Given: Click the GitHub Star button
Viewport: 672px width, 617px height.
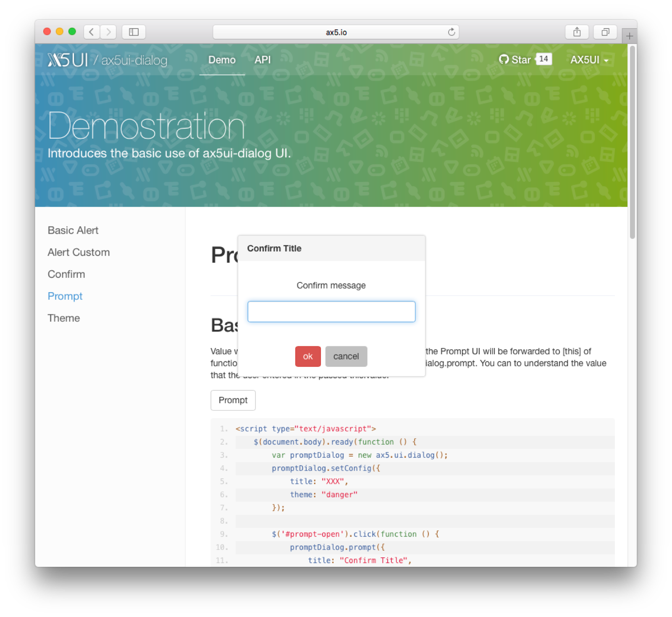Looking at the screenshot, I should click(515, 60).
